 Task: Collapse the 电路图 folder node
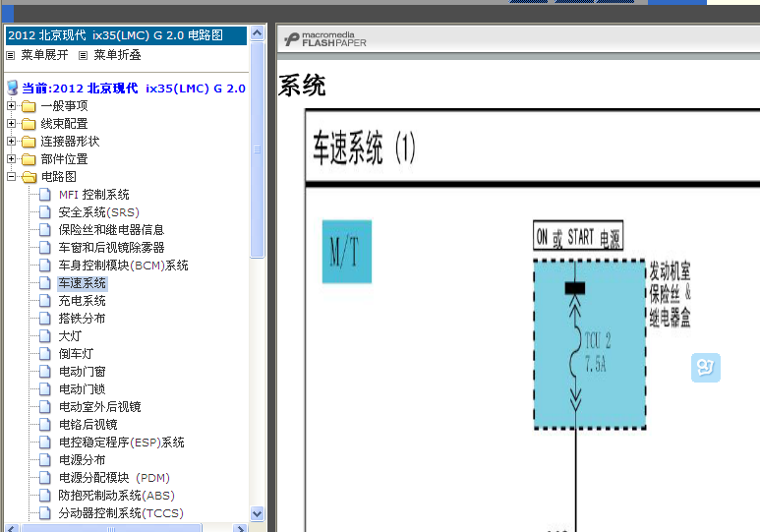(11, 177)
